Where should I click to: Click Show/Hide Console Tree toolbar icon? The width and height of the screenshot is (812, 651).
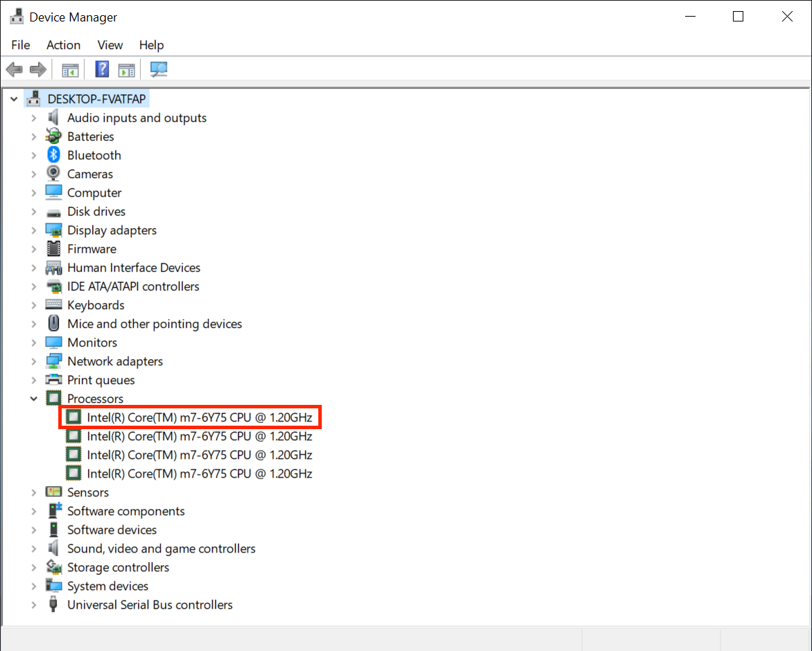pyautogui.click(x=70, y=69)
